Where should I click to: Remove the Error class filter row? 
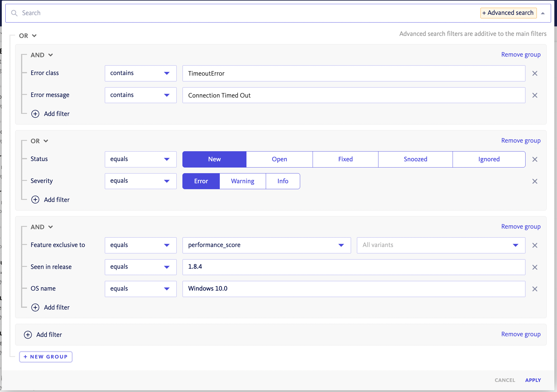534,73
